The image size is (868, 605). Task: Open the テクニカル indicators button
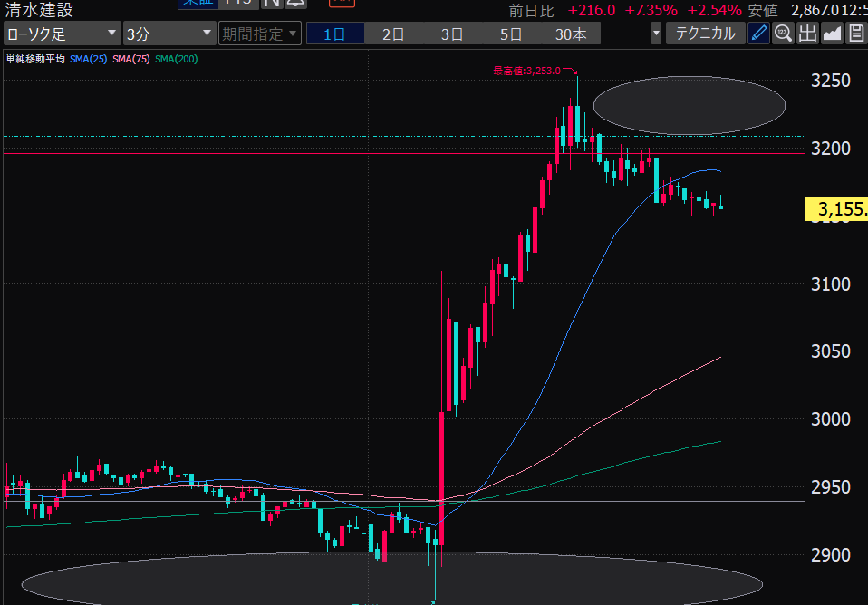pos(707,34)
